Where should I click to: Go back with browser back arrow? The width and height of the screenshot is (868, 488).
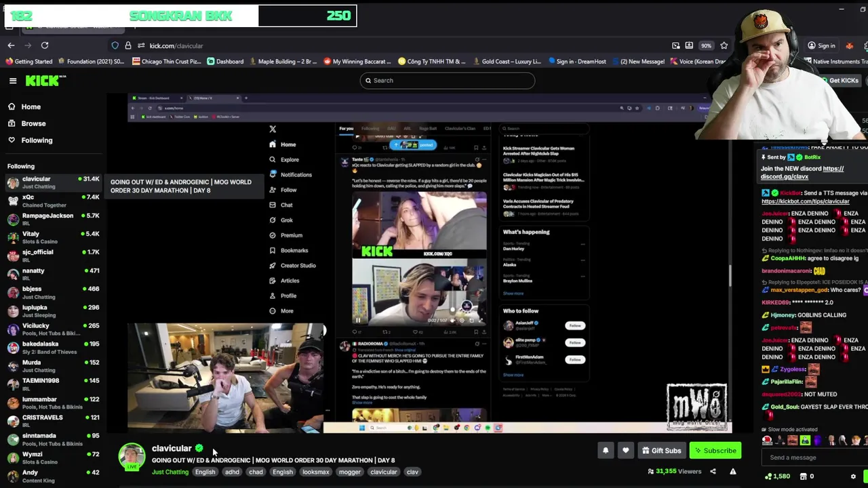11,45
